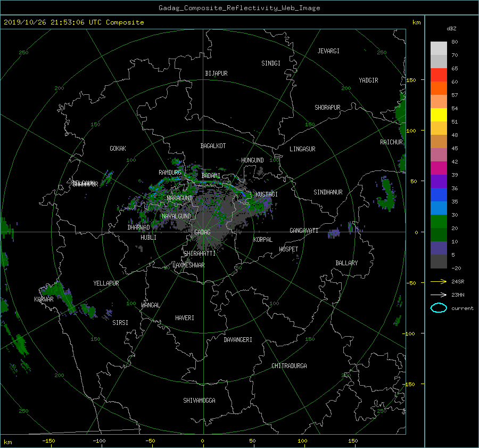Click the '-150' tick on bottom km axis
Viewport: 479px width, 448px height.
click(48, 441)
